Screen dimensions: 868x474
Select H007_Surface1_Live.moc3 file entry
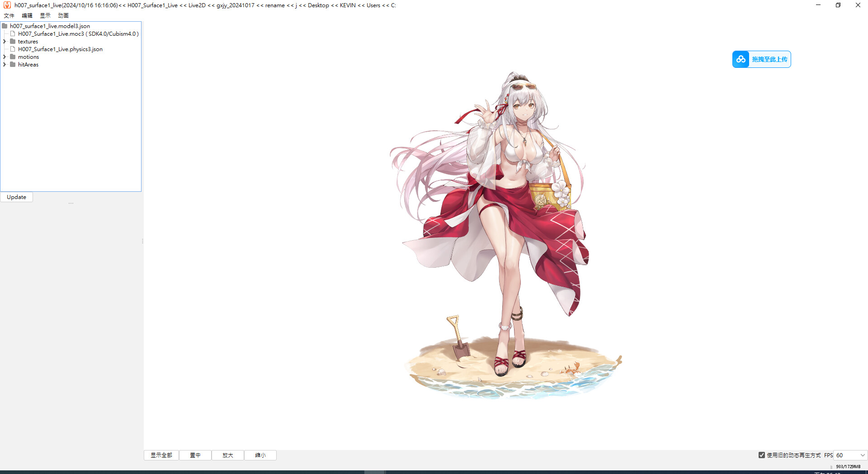tap(78, 34)
